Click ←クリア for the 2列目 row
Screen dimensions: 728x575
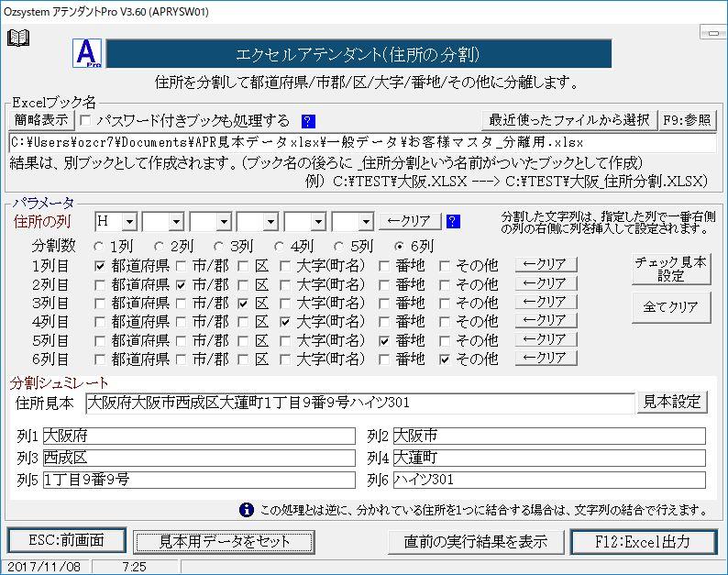(546, 283)
